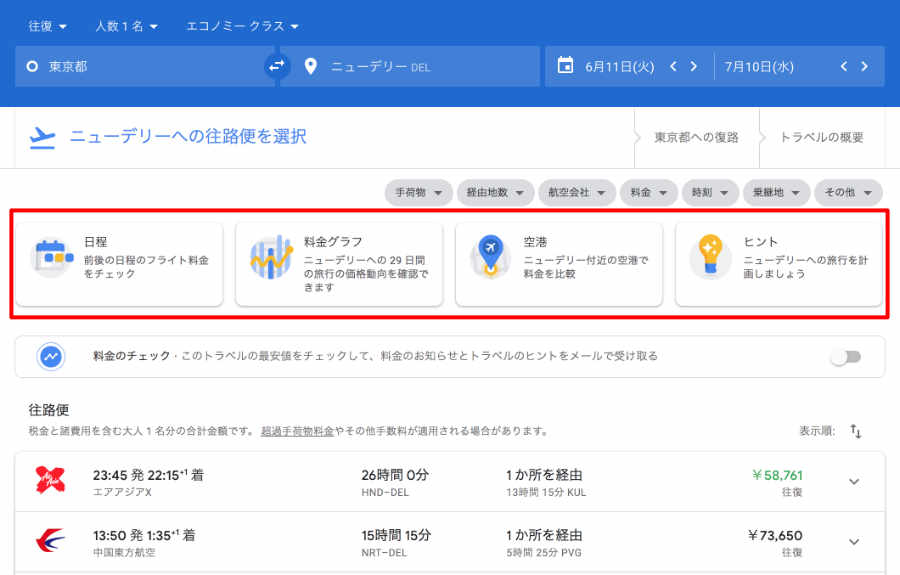Go to previous departure date from 6月11日

tap(673, 67)
